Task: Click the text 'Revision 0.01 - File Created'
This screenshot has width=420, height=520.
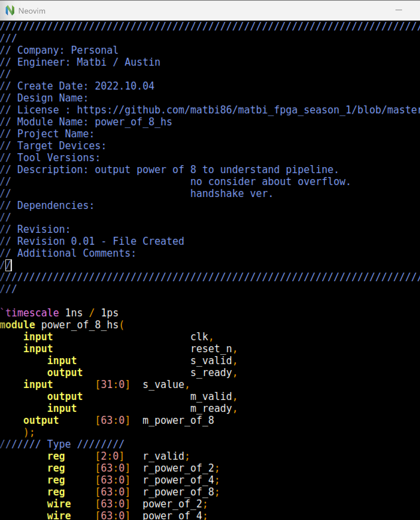Action: 100,241
